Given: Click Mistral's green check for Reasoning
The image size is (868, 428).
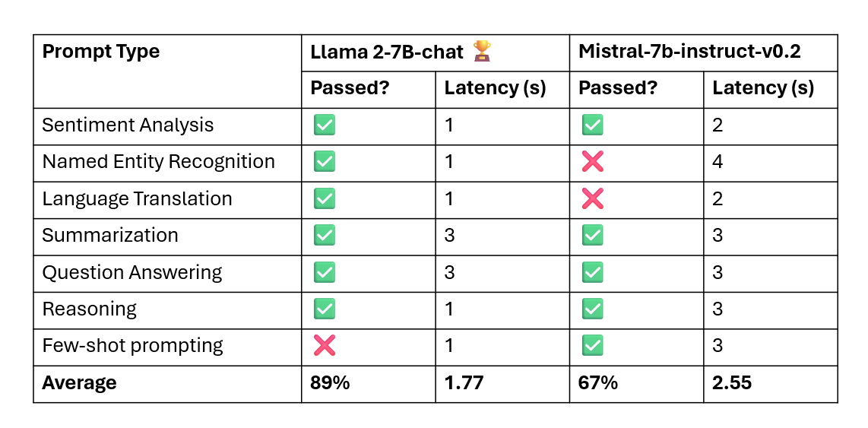Looking at the screenshot, I should [592, 309].
